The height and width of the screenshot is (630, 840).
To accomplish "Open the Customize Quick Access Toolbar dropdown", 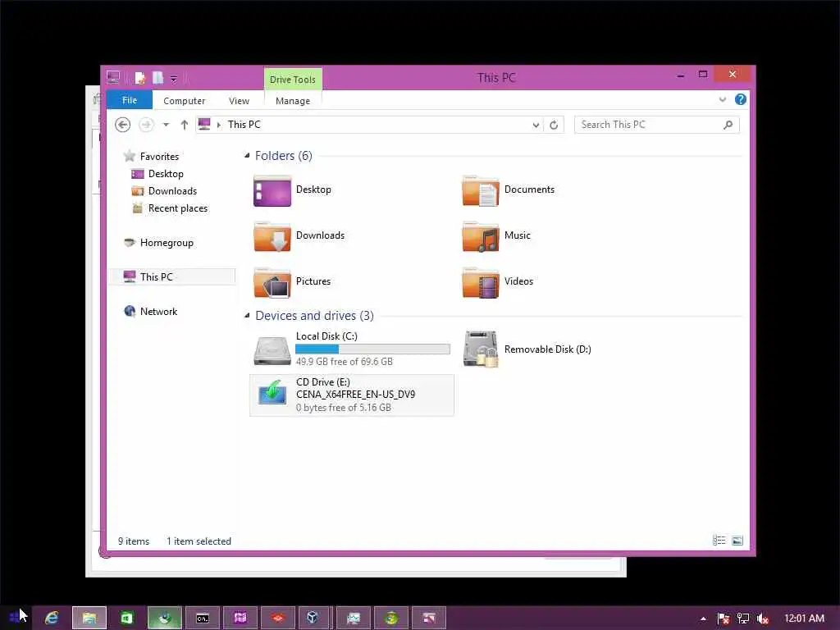I will [x=174, y=80].
